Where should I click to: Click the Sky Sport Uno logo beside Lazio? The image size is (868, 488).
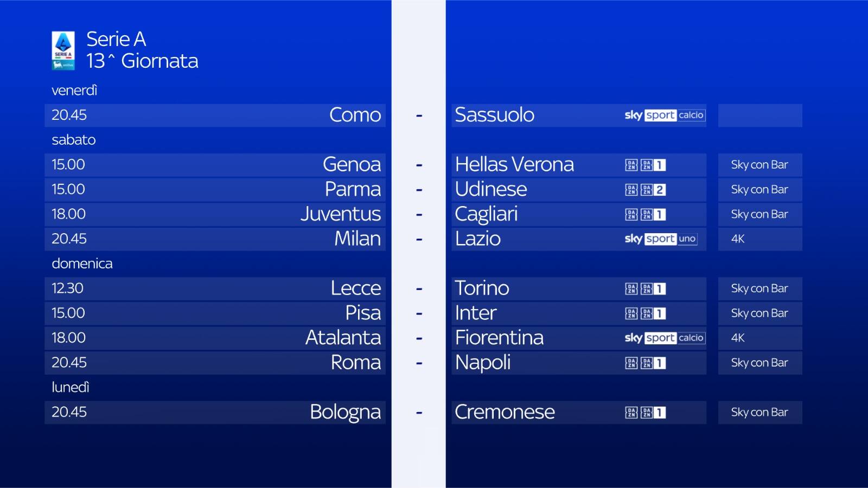pyautogui.click(x=660, y=239)
